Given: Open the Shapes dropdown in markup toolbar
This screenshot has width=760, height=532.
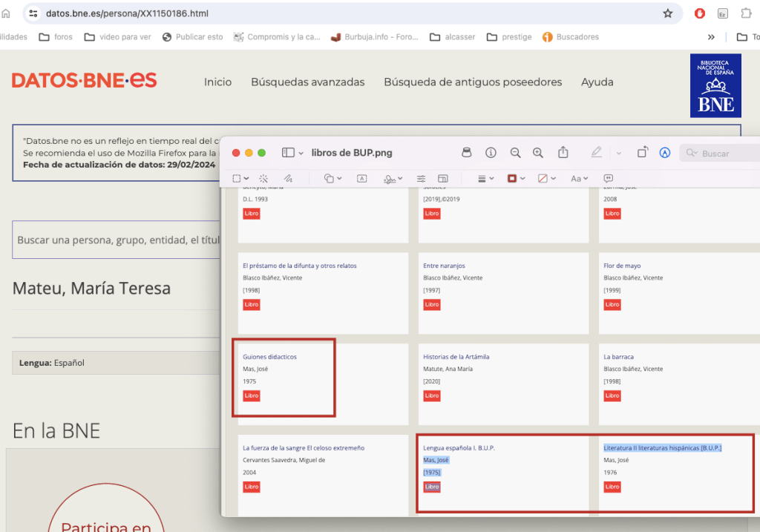Looking at the screenshot, I should (x=332, y=179).
